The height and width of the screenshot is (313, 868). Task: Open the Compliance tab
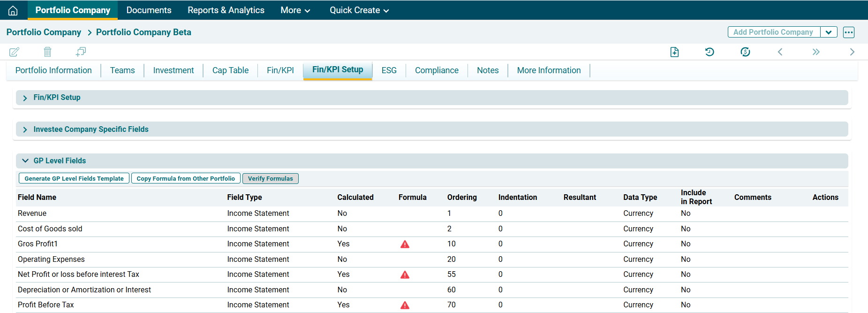[436, 70]
